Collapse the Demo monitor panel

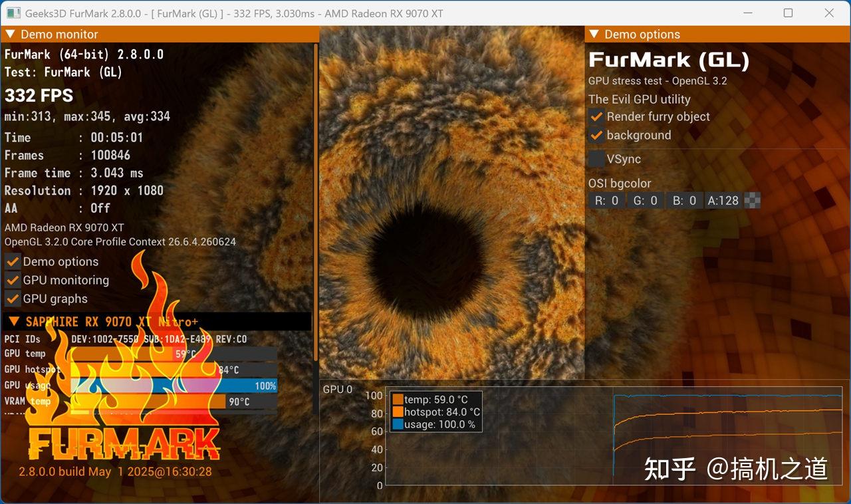pyautogui.click(x=11, y=35)
